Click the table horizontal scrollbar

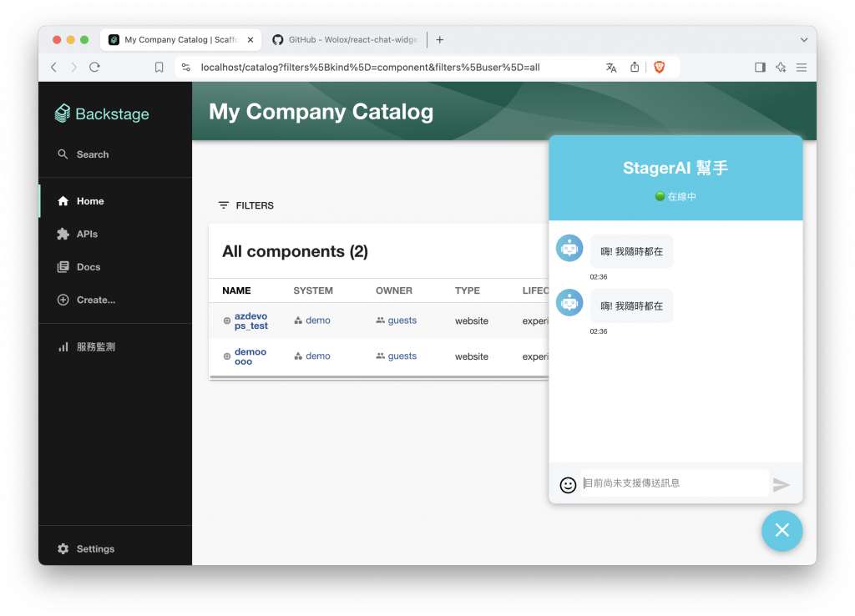[379, 376]
